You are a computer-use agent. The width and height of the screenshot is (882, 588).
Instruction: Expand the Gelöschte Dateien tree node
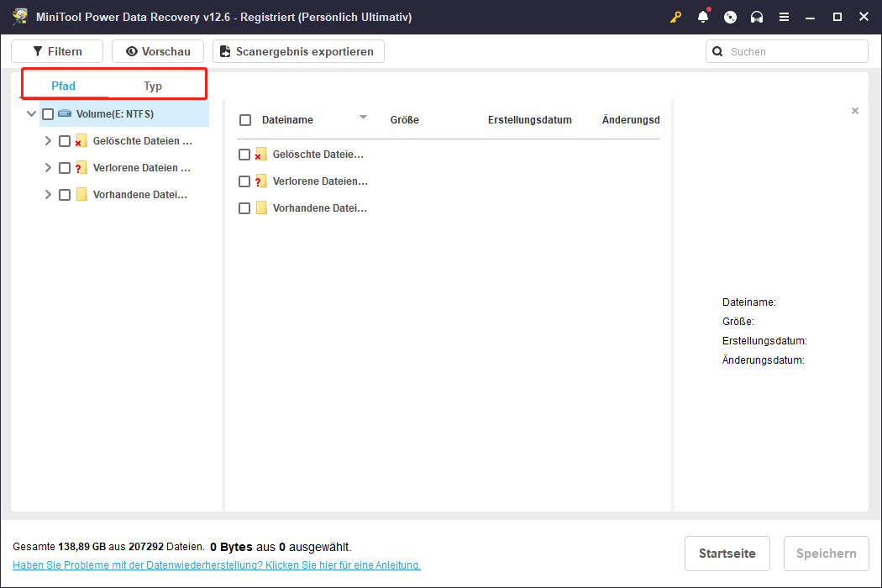[48, 140]
